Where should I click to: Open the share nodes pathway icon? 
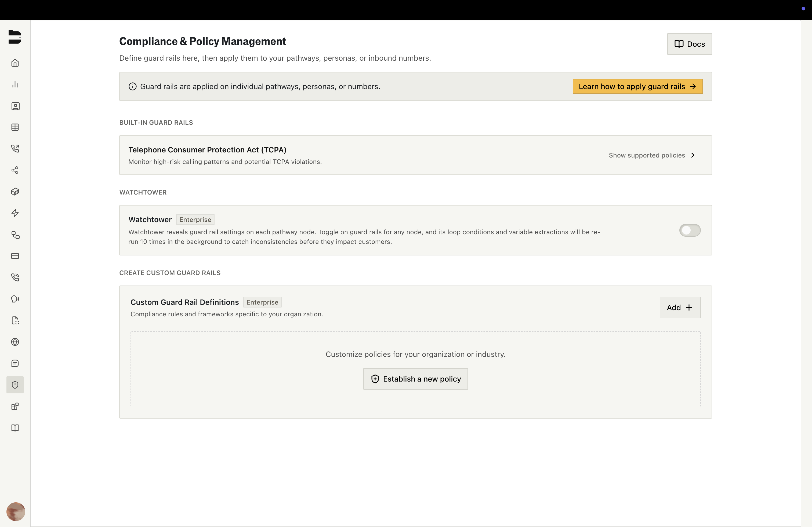coord(15,170)
